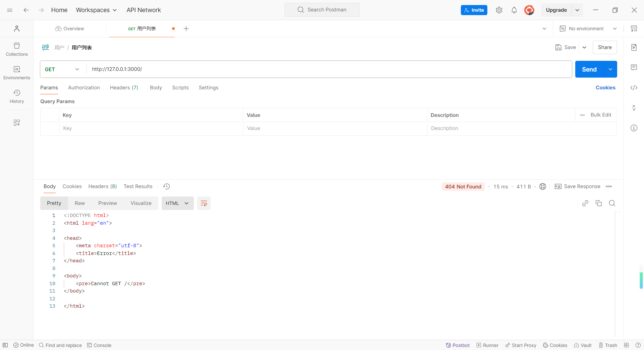Expand the Save options arrow
Image resolution: width=644 pixels, height=350 pixels.
(584, 47)
